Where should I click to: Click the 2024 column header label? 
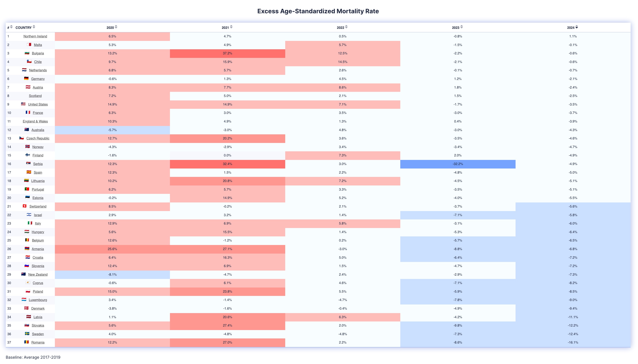tap(571, 27)
